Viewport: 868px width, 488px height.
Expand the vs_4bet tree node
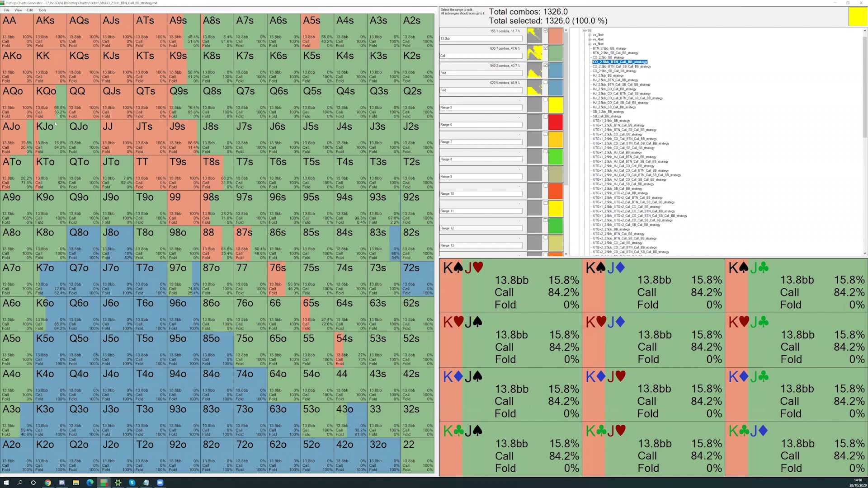(590, 39)
